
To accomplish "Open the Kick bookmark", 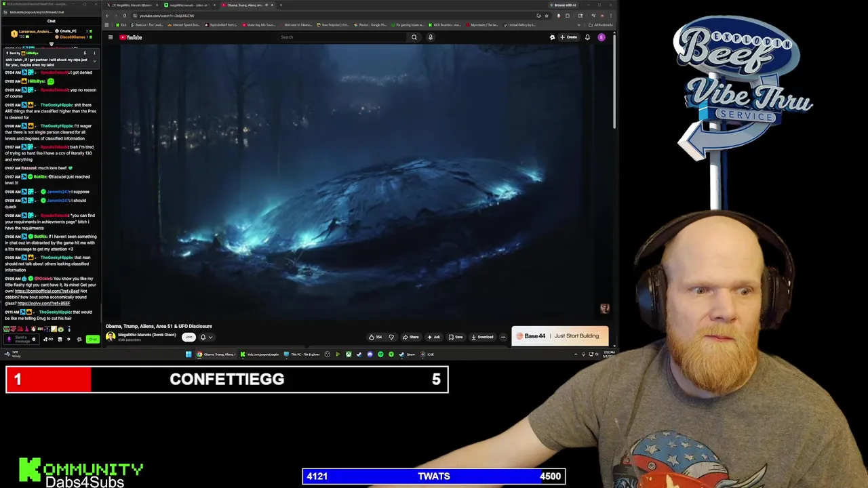I will point(121,25).
